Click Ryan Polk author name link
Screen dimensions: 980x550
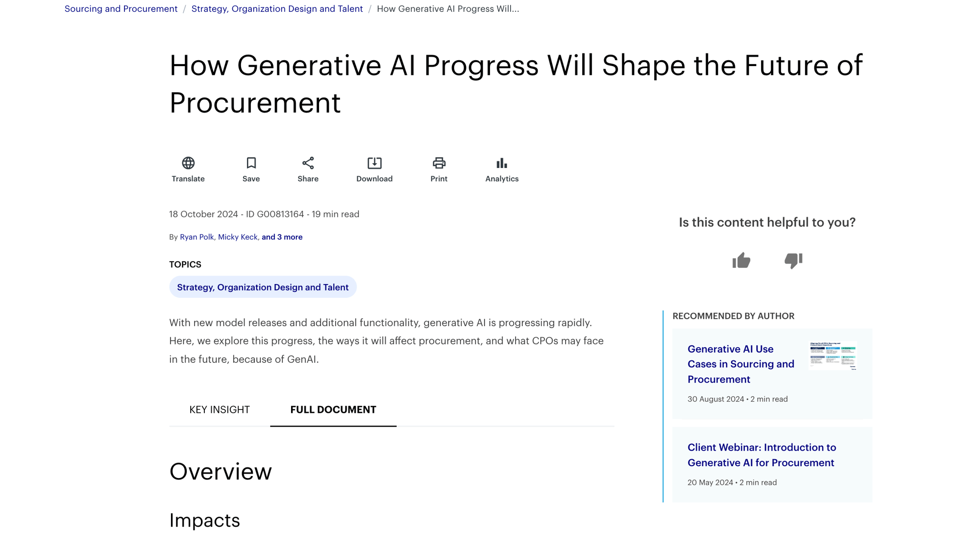pyautogui.click(x=196, y=237)
